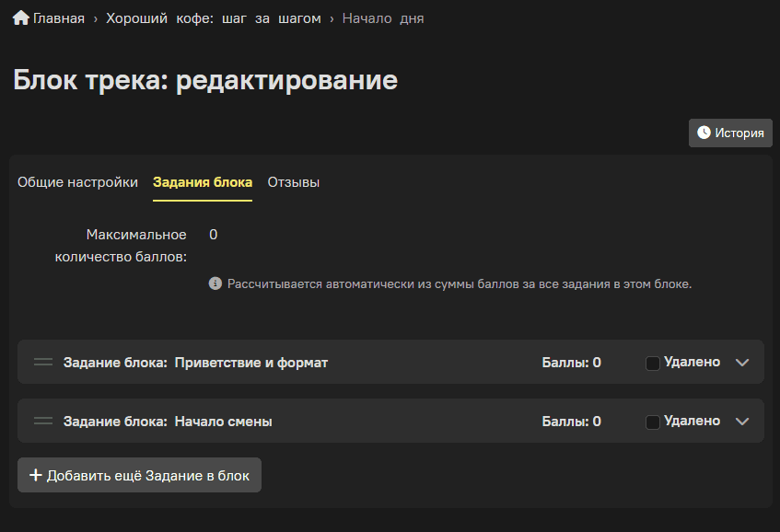
Task: Click the info icon beside the auto-calculation hint
Action: [215, 284]
